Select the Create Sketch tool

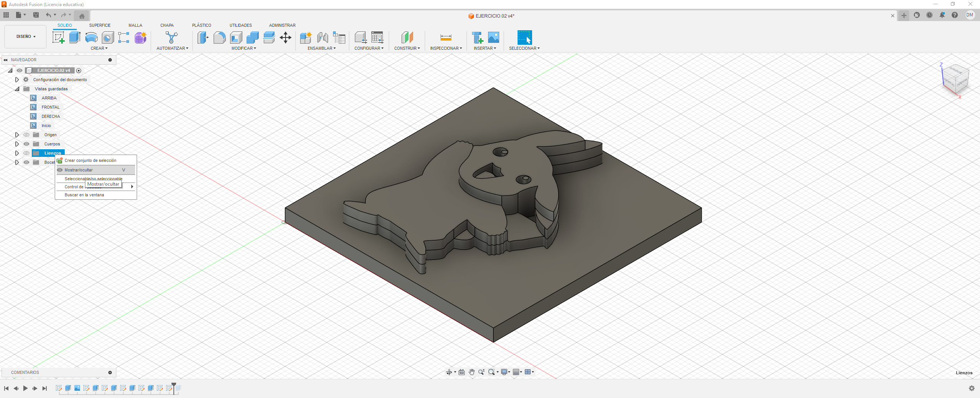pyautogui.click(x=58, y=38)
